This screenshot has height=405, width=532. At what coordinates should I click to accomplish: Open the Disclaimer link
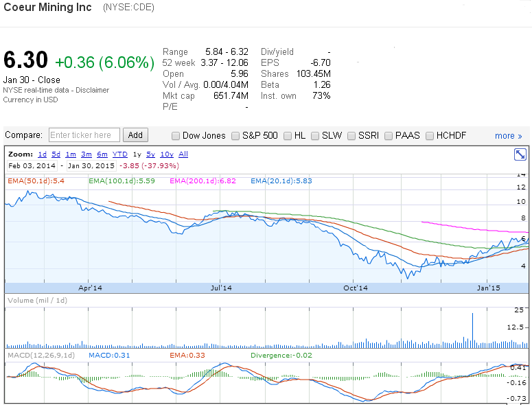(x=92, y=90)
